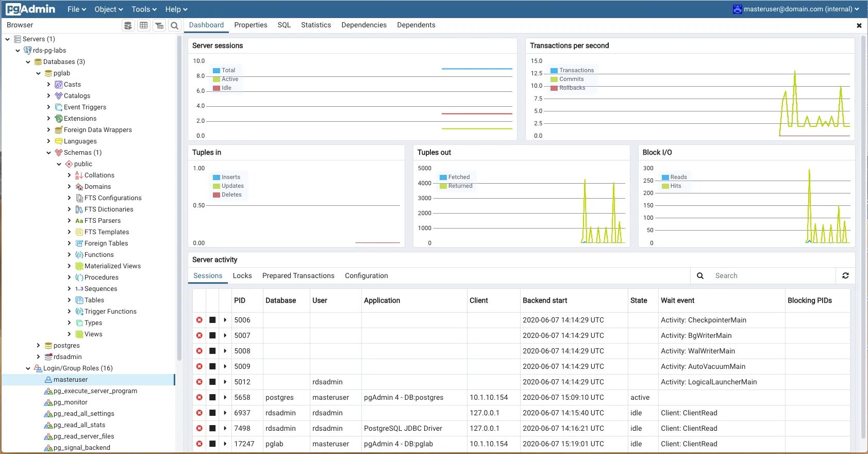The width and height of the screenshot is (868, 454).
Task: Switch to the Statistics tab
Action: click(316, 25)
